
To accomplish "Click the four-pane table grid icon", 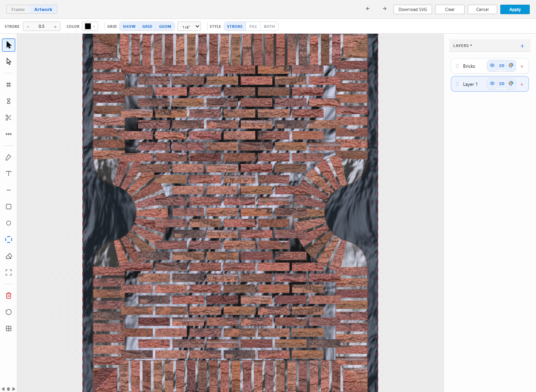I will coord(9,328).
